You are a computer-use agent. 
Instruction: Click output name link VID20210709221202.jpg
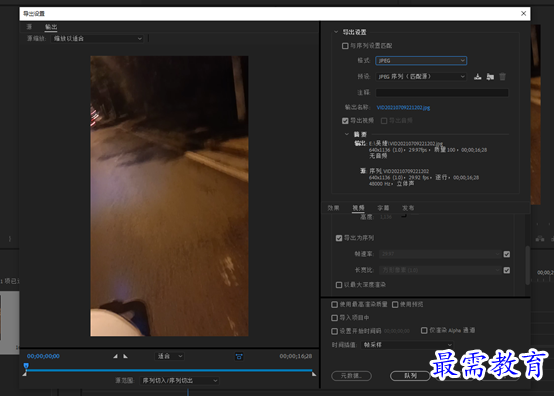[x=403, y=108]
